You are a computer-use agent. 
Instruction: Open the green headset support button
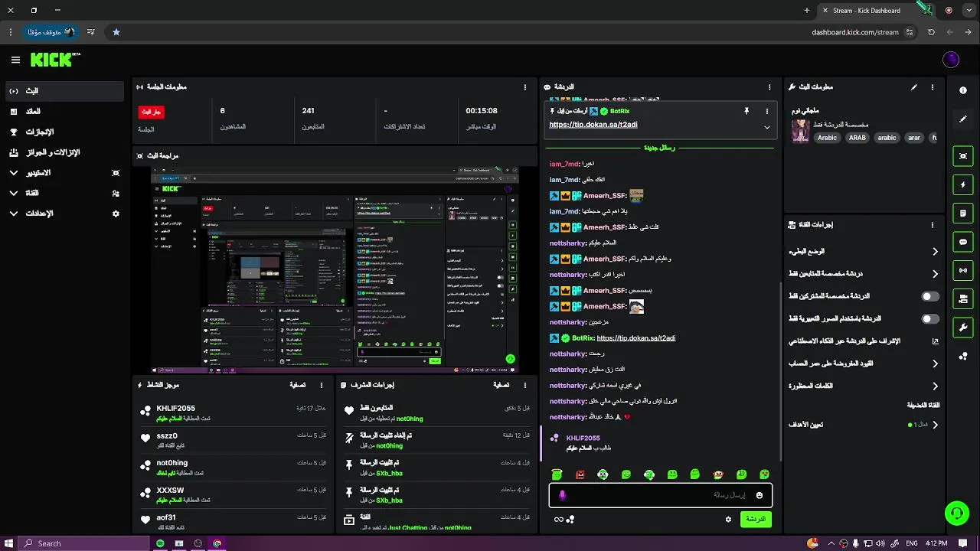(956, 513)
